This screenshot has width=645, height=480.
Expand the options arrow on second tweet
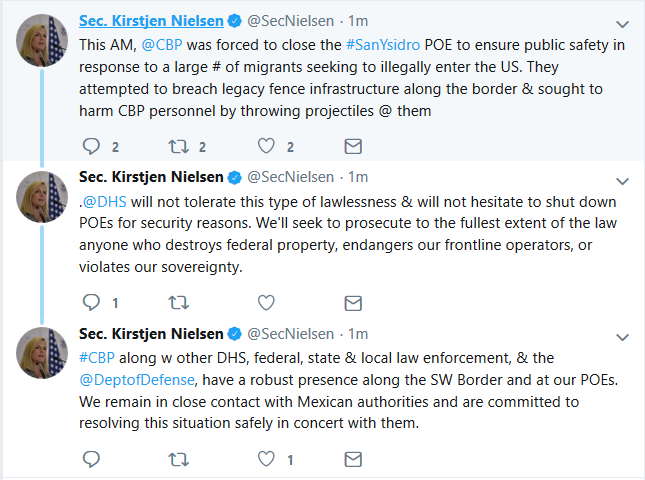coord(623,178)
